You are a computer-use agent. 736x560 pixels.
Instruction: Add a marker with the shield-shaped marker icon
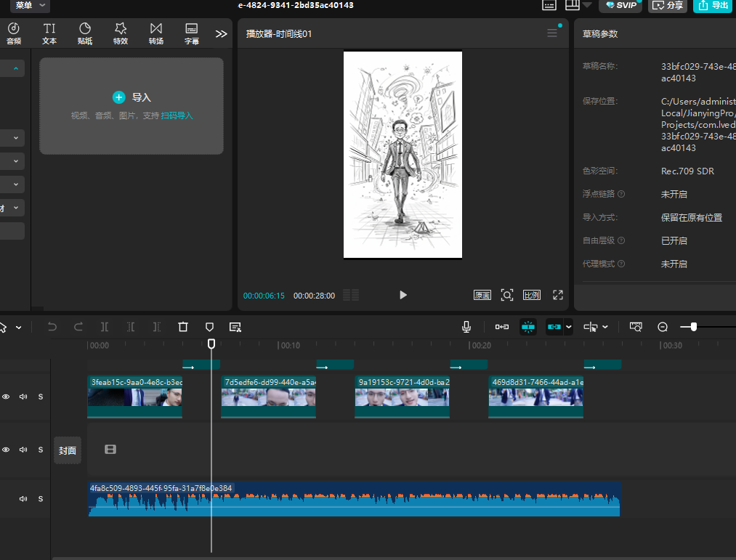pos(209,327)
